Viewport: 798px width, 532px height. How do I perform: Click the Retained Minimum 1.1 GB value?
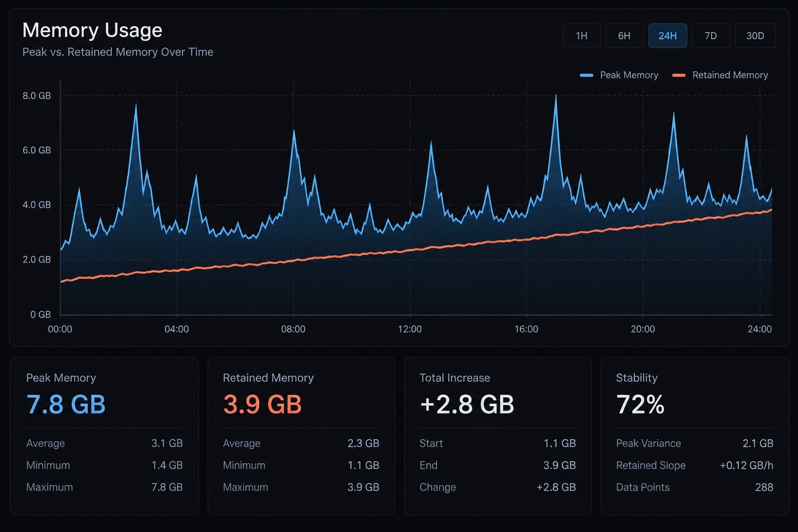point(363,465)
